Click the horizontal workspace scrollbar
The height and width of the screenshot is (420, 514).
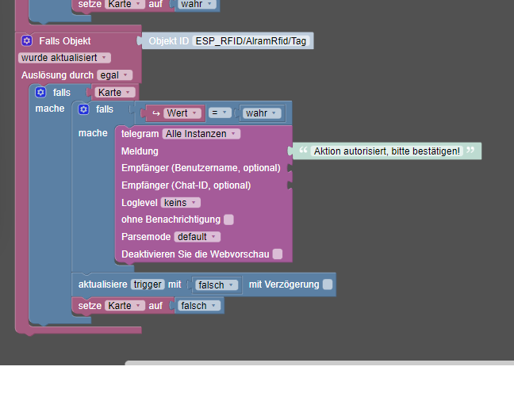pyautogui.click(x=320, y=363)
